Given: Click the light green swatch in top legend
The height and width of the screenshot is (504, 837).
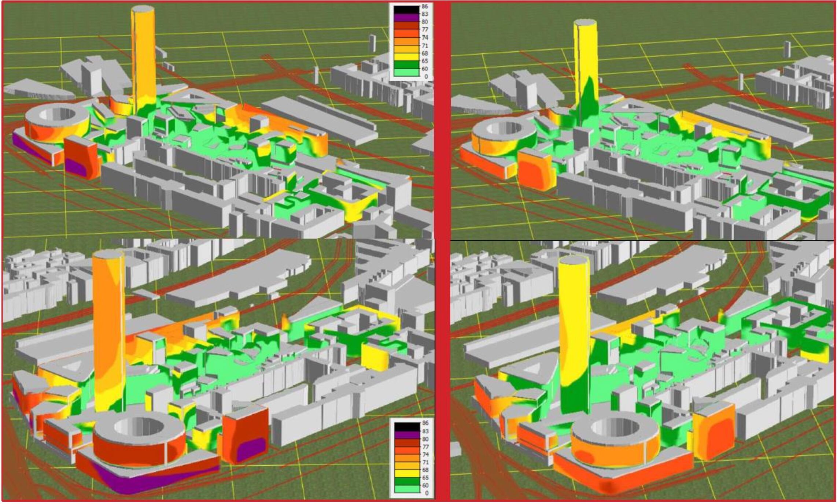Looking at the screenshot, I should (x=406, y=73).
